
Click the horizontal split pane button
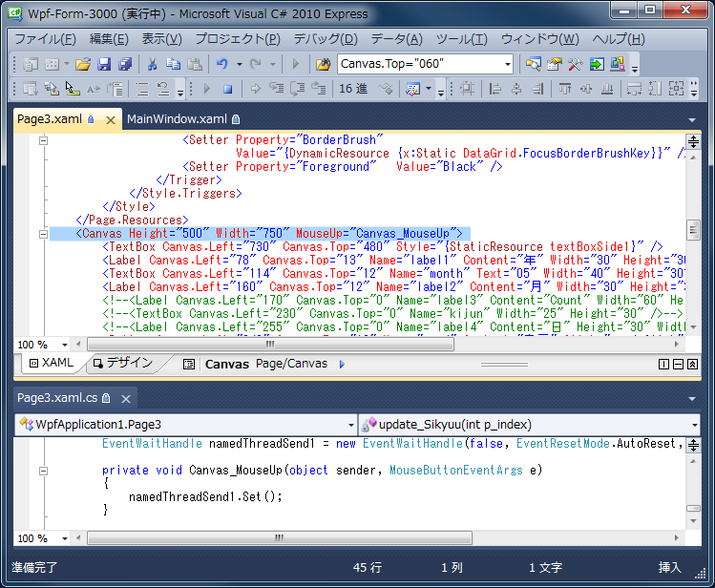click(679, 364)
